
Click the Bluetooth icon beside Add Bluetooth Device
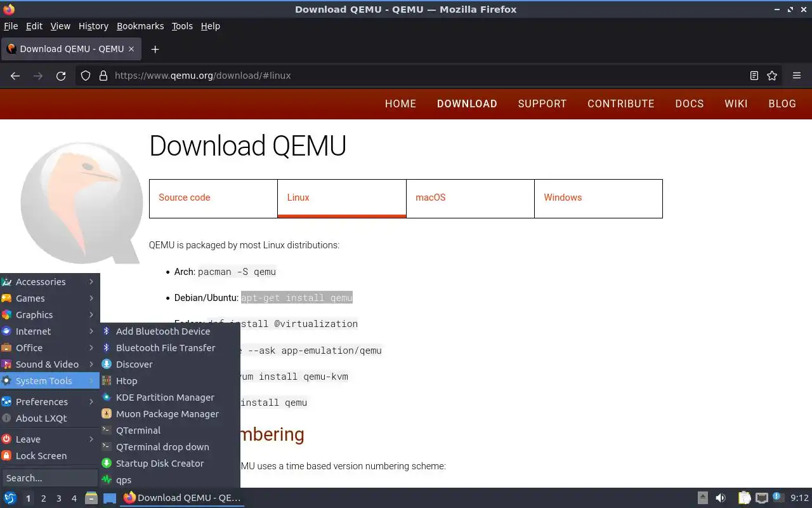(107, 331)
